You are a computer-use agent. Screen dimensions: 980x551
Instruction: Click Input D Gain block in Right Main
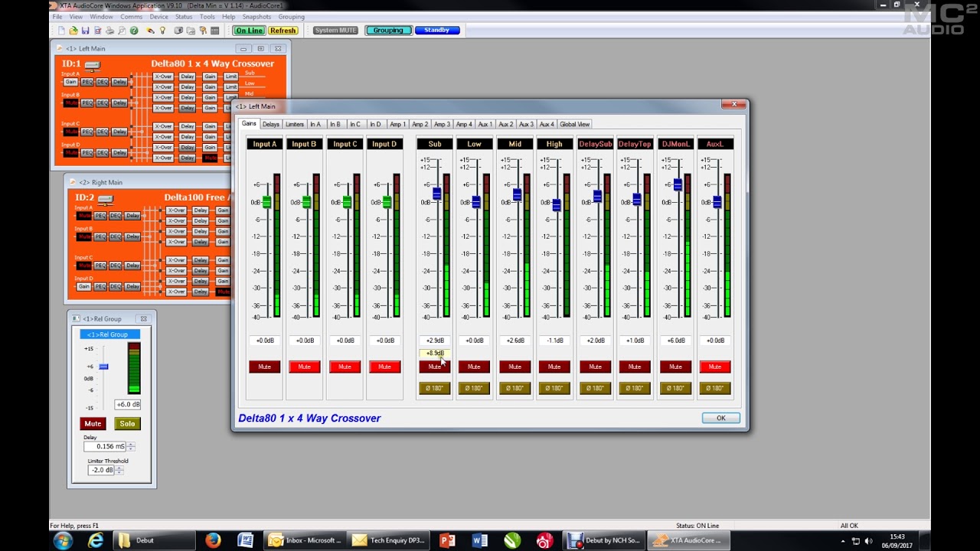(x=84, y=286)
